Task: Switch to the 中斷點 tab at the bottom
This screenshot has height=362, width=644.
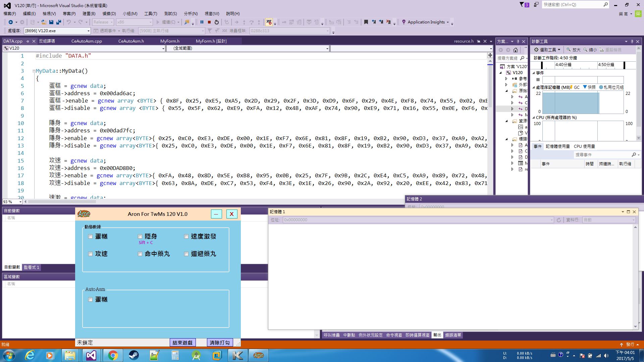Action: pyautogui.click(x=349, y=335)
